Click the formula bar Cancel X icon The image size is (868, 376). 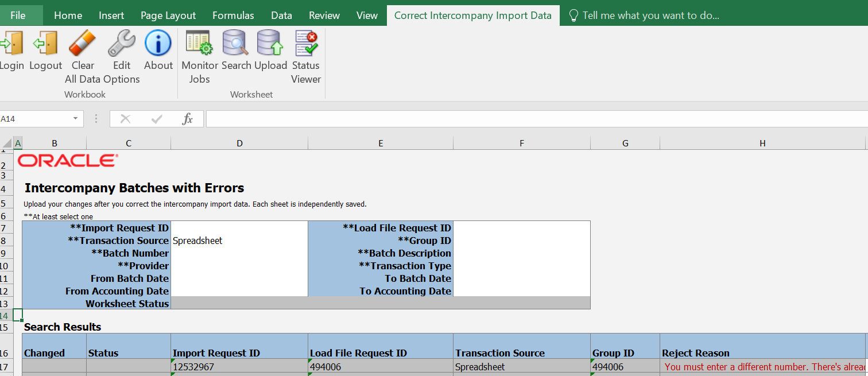click(125, 119)
